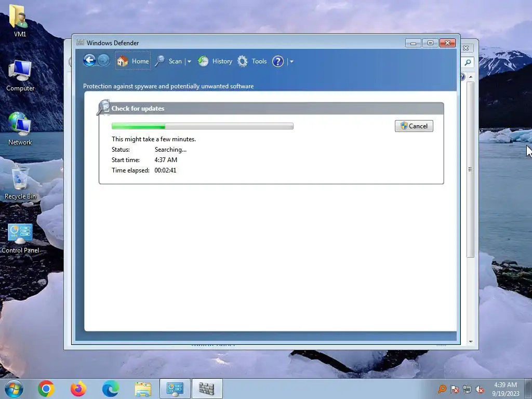Select the VM1 desktop folder
The width and height of the screenshot is (532, 399).
coord(20,21)
